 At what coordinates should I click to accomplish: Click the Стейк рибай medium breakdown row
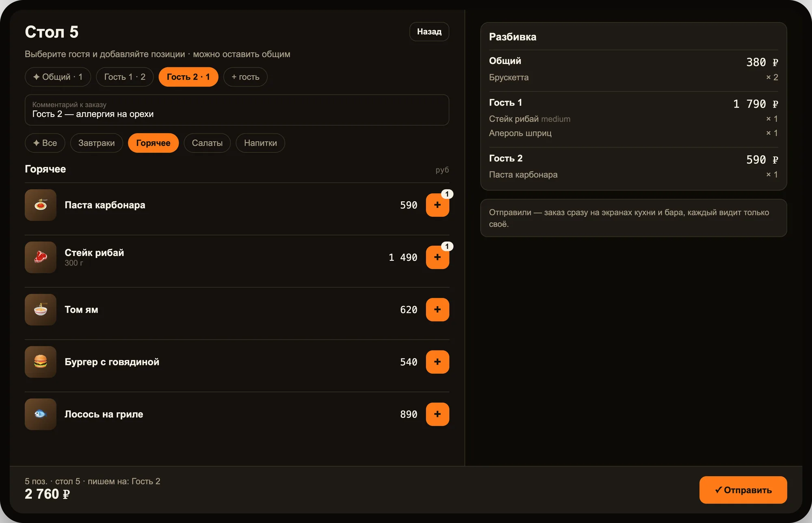tap(633, 119)
